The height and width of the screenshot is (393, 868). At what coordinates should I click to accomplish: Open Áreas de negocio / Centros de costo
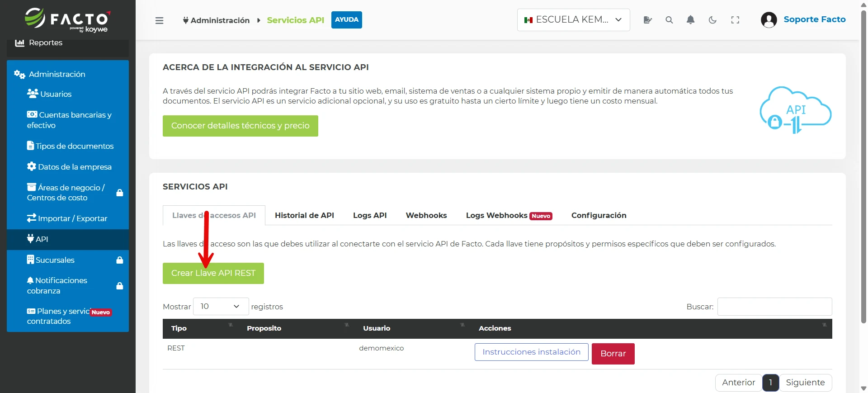[x=68, y=193]
